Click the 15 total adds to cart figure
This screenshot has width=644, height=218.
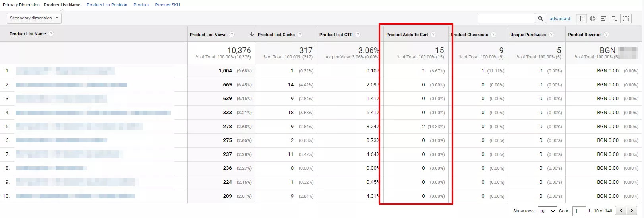439,50
